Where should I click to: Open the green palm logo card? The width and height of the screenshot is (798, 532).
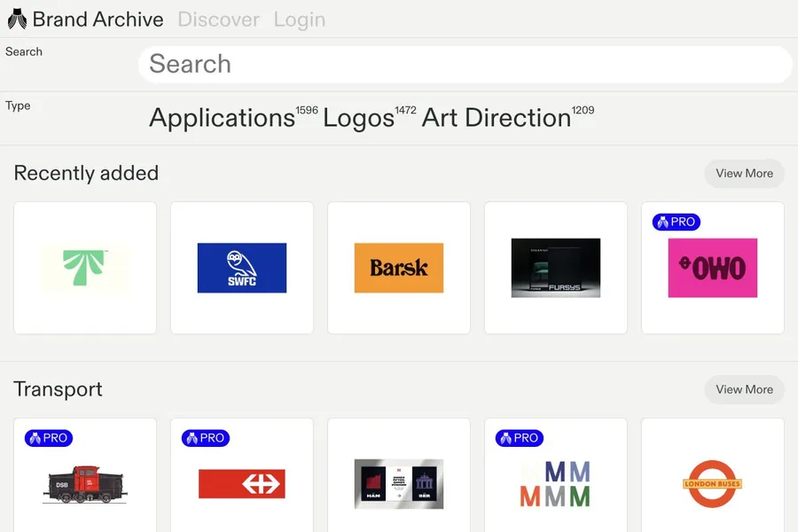(85, 268)
